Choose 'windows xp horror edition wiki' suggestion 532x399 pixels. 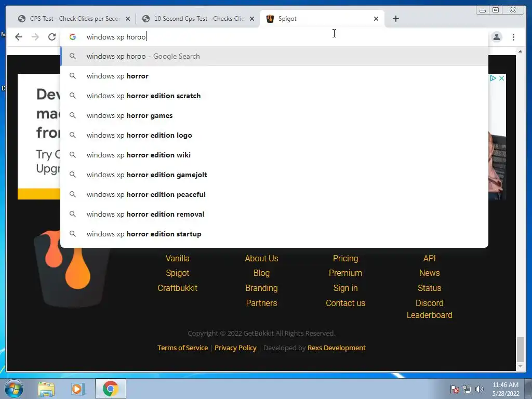(274, 155)
